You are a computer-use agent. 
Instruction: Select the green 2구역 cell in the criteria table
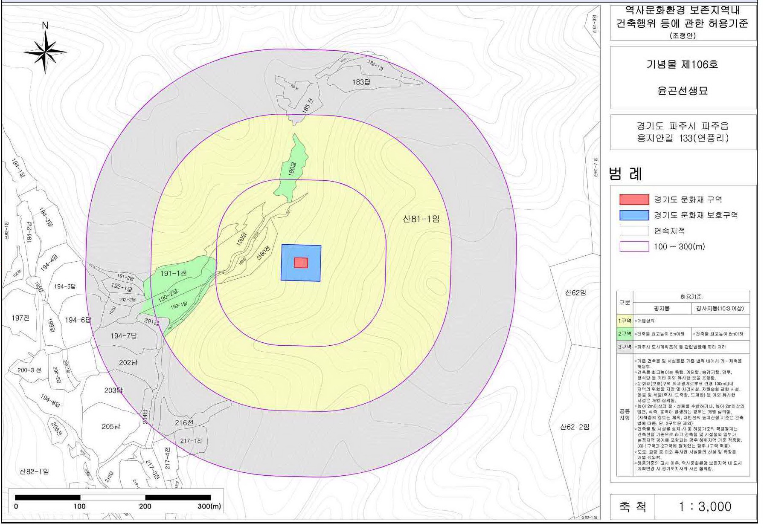(624, 334)
